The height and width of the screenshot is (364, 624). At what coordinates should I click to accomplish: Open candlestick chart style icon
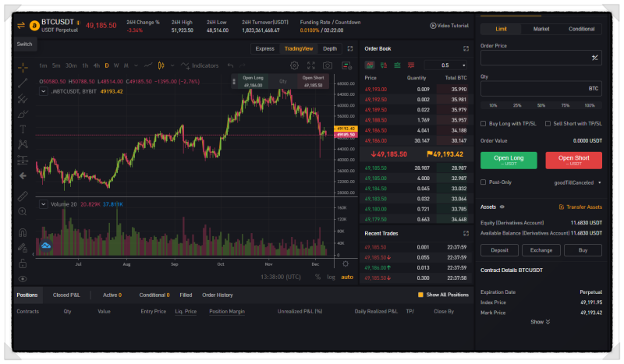point(161,65)
